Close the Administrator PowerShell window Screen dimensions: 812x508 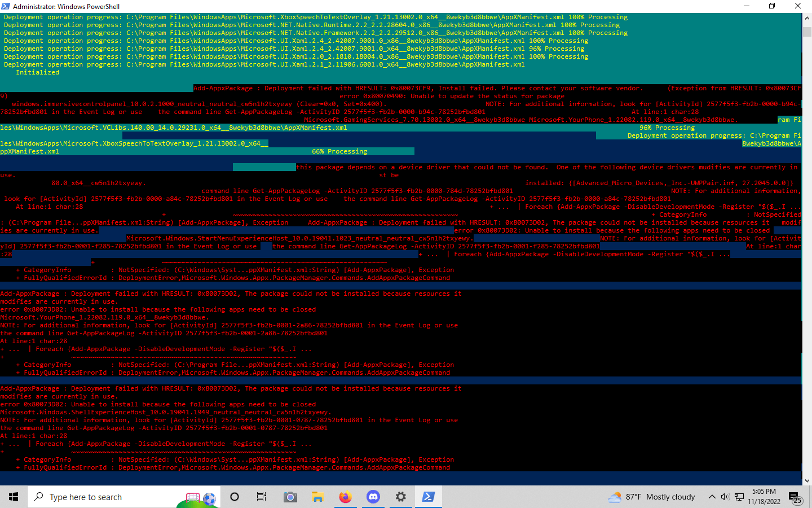pos(798,6)
